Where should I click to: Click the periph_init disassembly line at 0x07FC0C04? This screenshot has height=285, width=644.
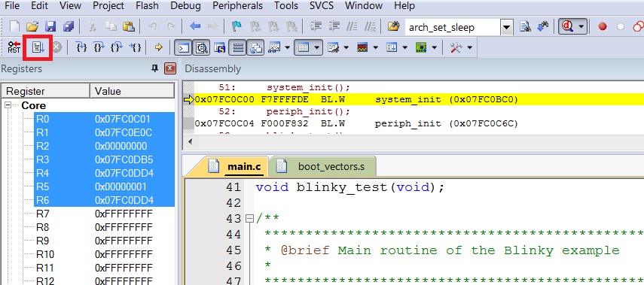356,123
